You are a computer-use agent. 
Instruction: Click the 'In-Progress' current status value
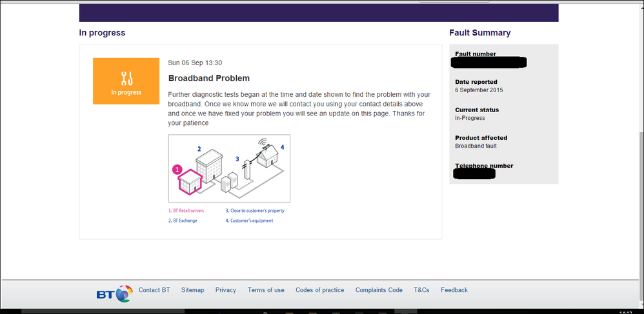coord(470,118)
